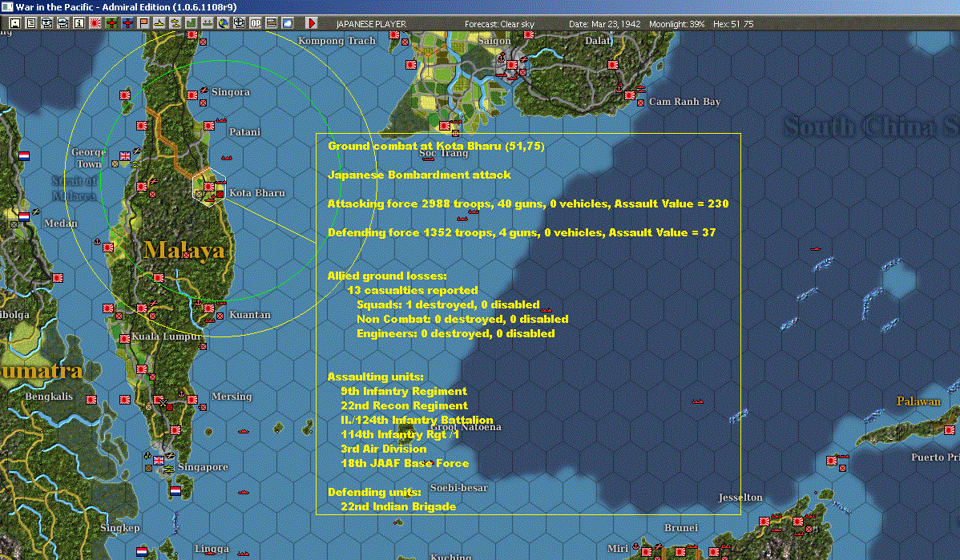This screenshot has width=960, height=560.
Task: Select the Japanese base flag at Patani
Action: pyautogui.click(x=209, y=126)
